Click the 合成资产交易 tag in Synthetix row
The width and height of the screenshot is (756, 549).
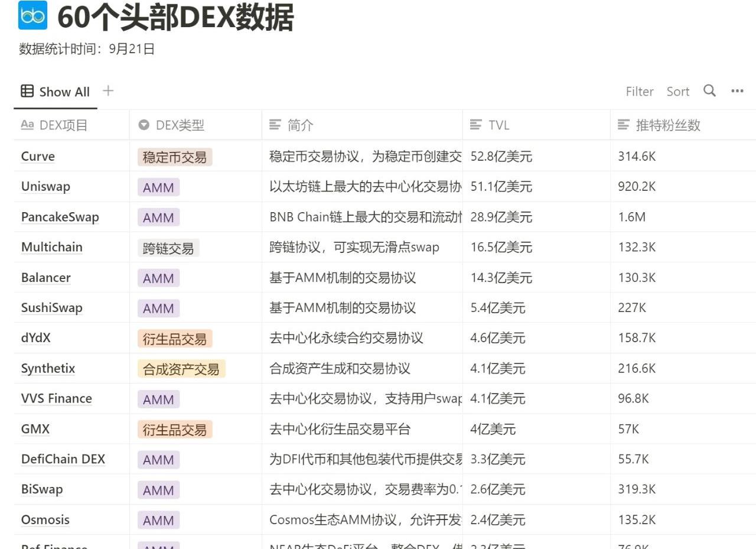click(x=181, y=369)
